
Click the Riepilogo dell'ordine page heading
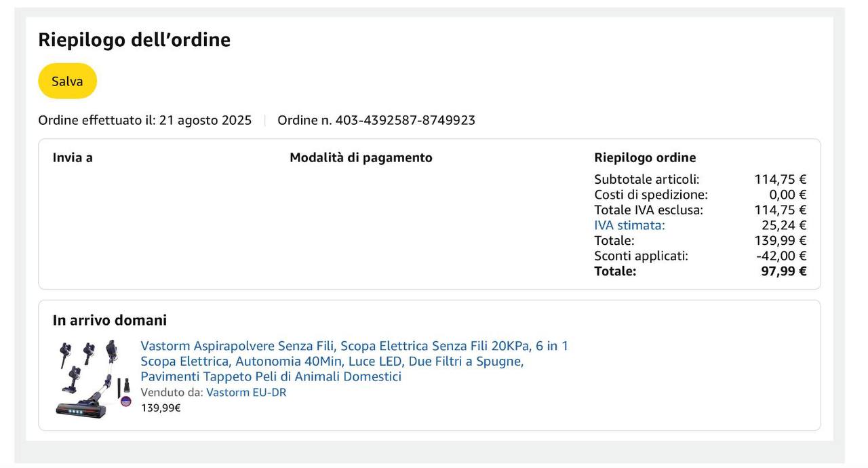pyautogui.click(x=134, y=40)
